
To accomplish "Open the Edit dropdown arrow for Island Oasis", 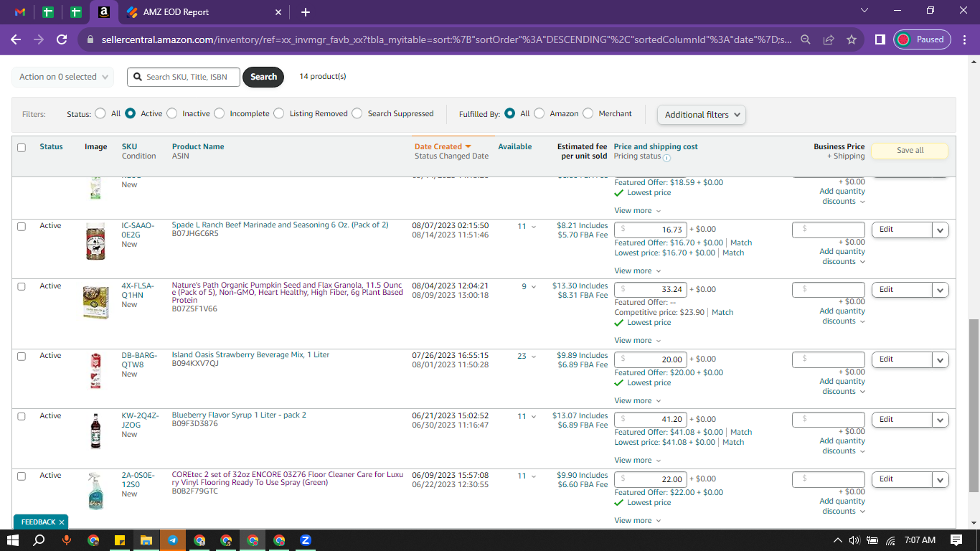I will [940, 360].
